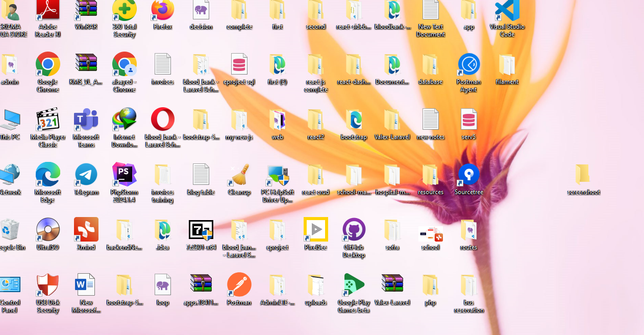This screenshot has width=644, height=335.
Task: Open the Postman Agent icon
Action: [468, 64]
